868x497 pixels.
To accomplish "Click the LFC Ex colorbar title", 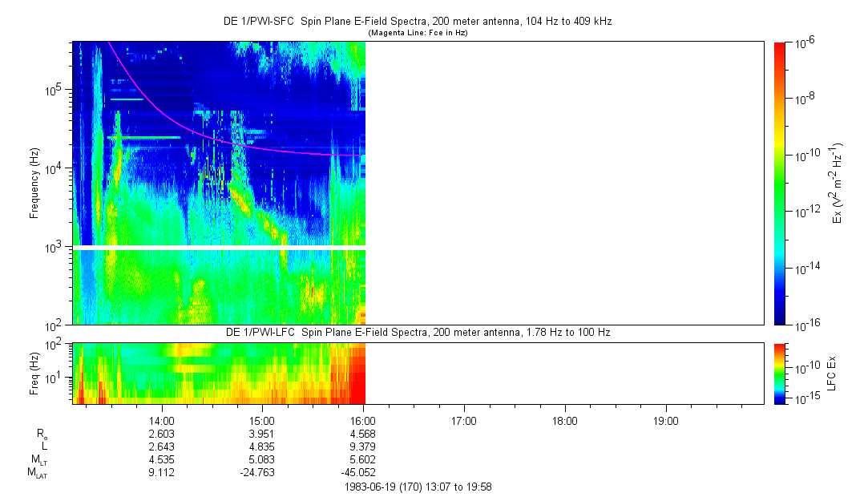I will pos(834,373).
